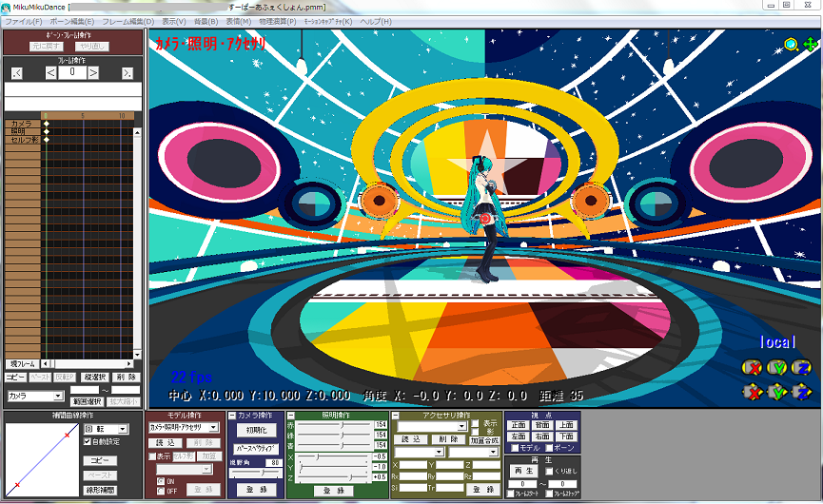
Task: Open the 表示(V) menu
Action: click(x=174, y=22)
